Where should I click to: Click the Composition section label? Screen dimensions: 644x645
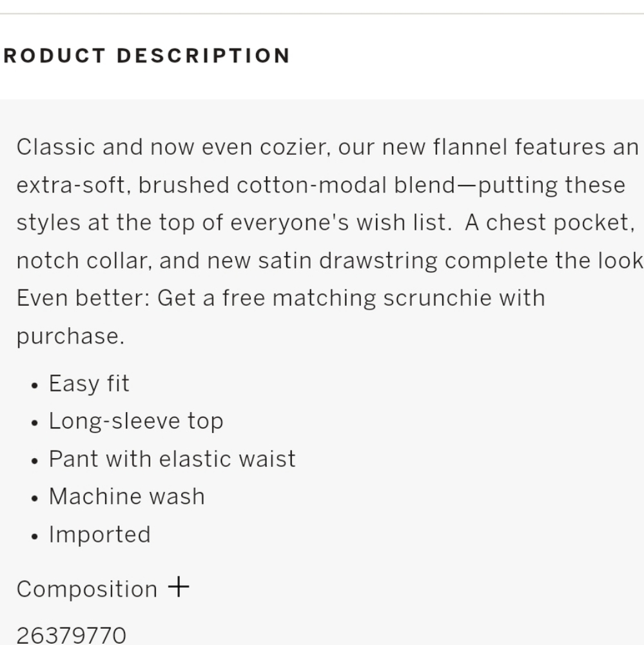[x=86, y=589]
